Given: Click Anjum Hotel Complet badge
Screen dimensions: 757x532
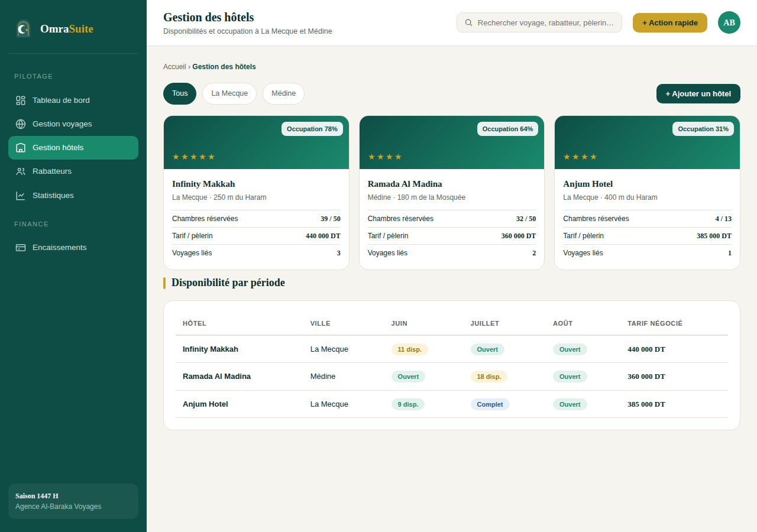Looking at the screenshot, I should (490, 404).
